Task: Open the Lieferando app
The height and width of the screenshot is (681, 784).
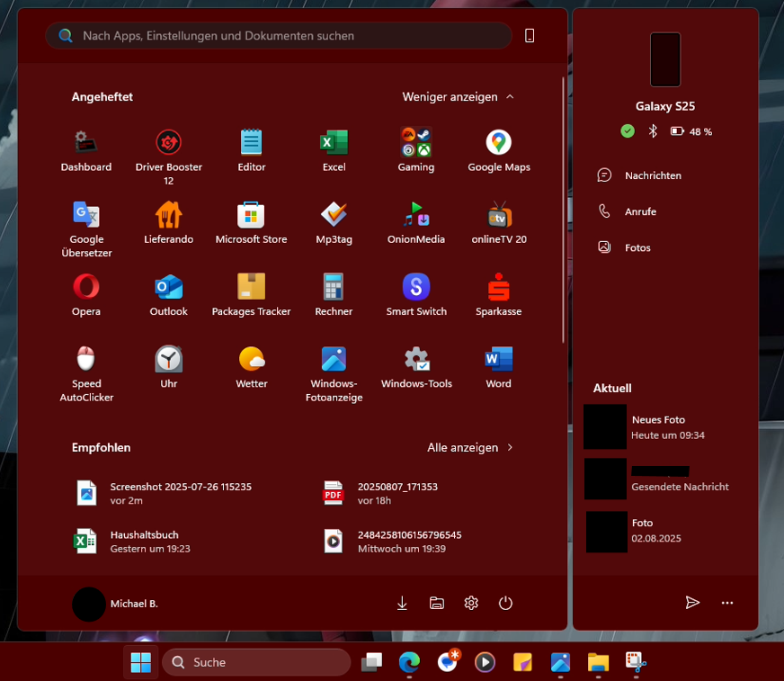Action: (x=168, y=223)
